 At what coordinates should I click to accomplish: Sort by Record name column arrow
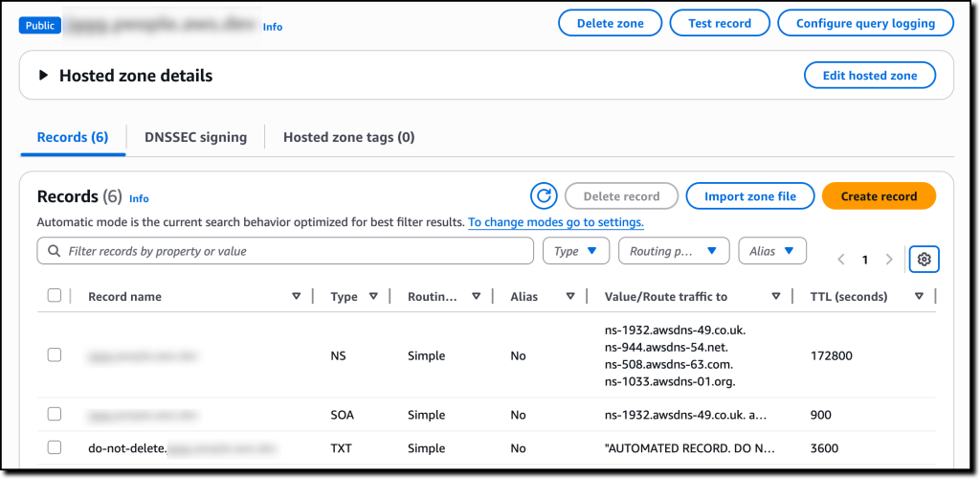coord(296,297)
